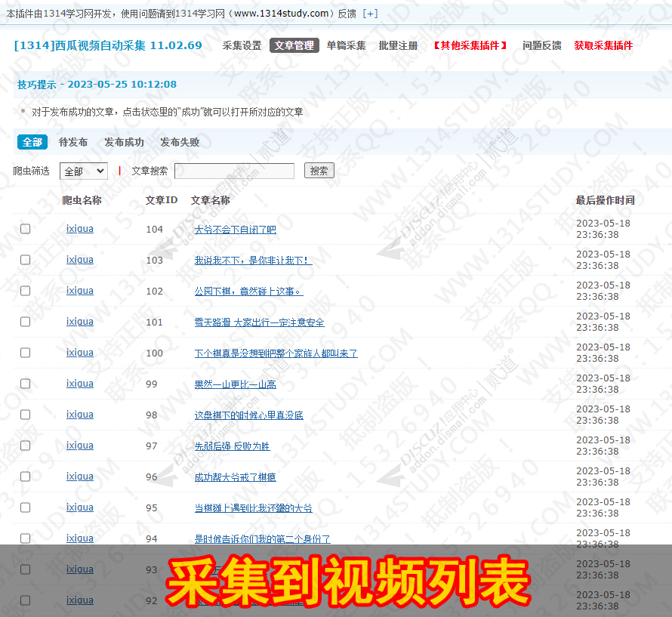Open article 成功帮大爷戒了棋瘾
The height and width of the screenshot is (617, 672).
[236, 477]
